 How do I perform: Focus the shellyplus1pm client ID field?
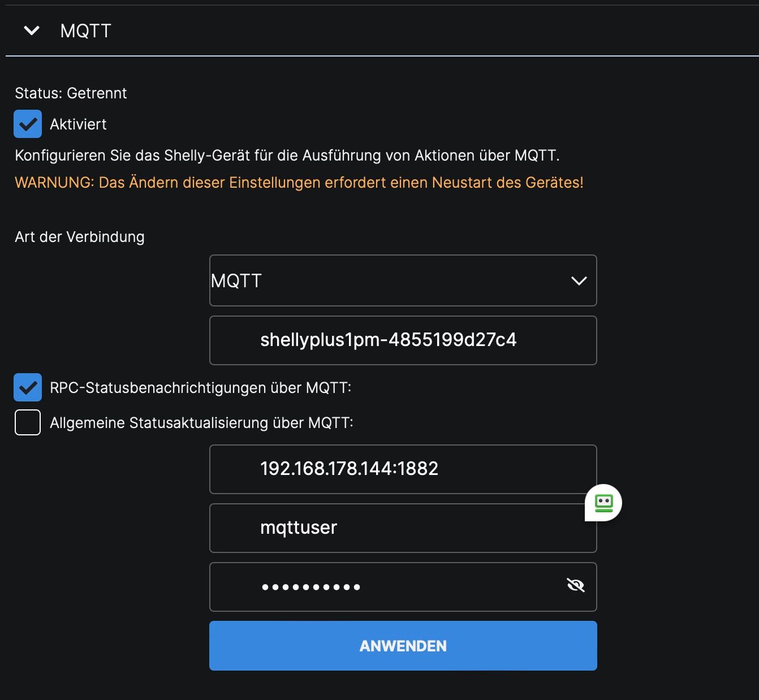(403, 340)
